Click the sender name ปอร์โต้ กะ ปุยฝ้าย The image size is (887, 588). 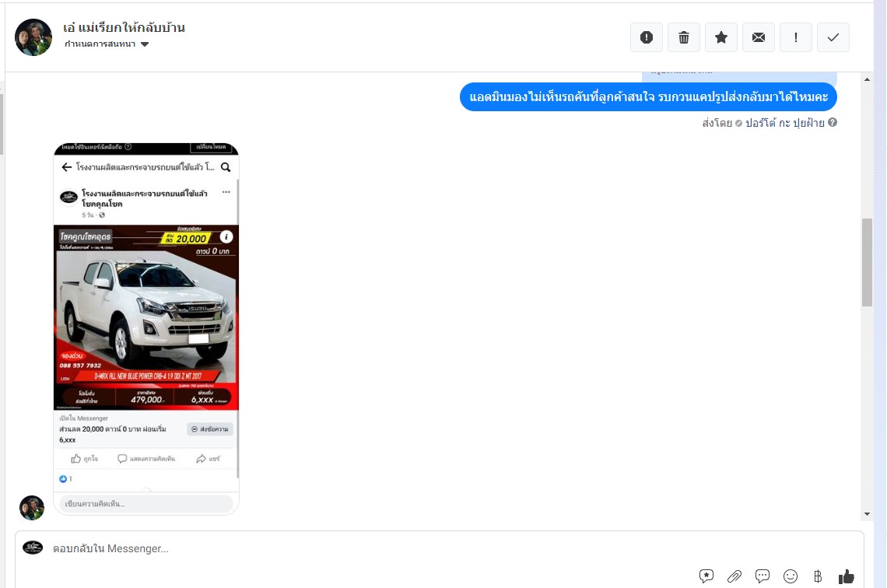tap(784, 123)
